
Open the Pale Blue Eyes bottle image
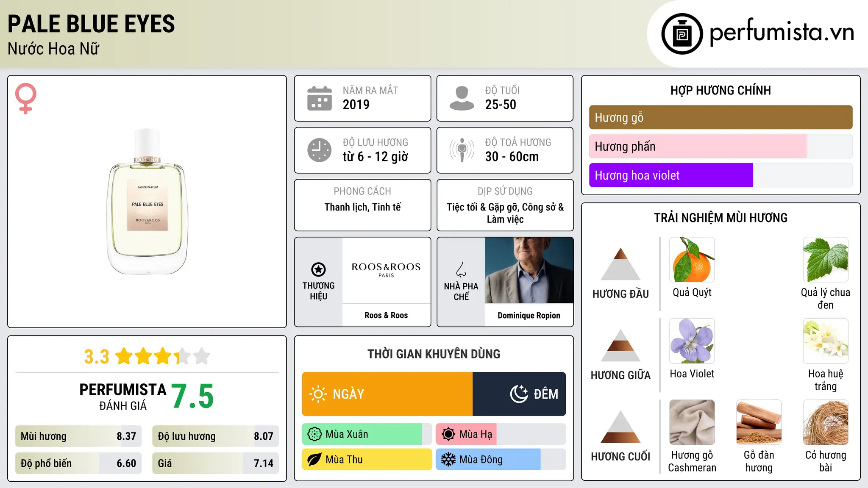click(x=147, y=202)
